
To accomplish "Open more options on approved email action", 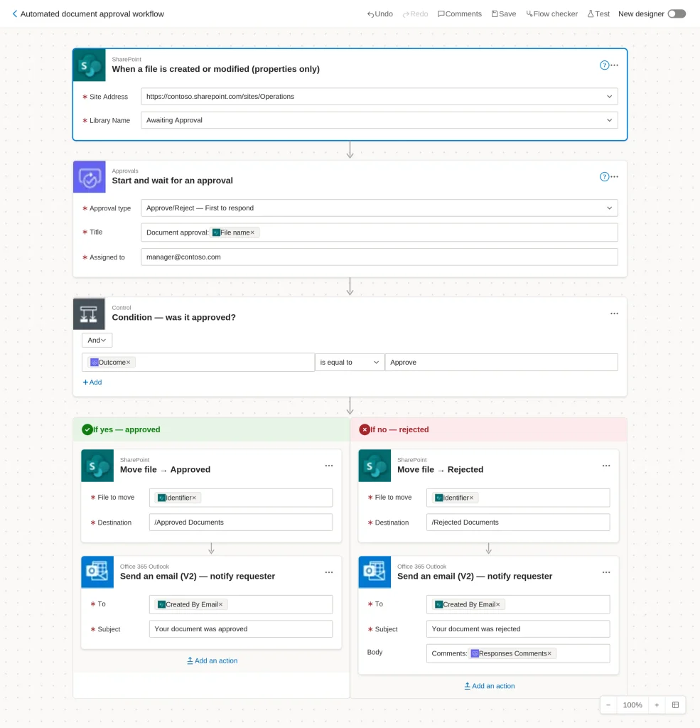I will [328, 572].
